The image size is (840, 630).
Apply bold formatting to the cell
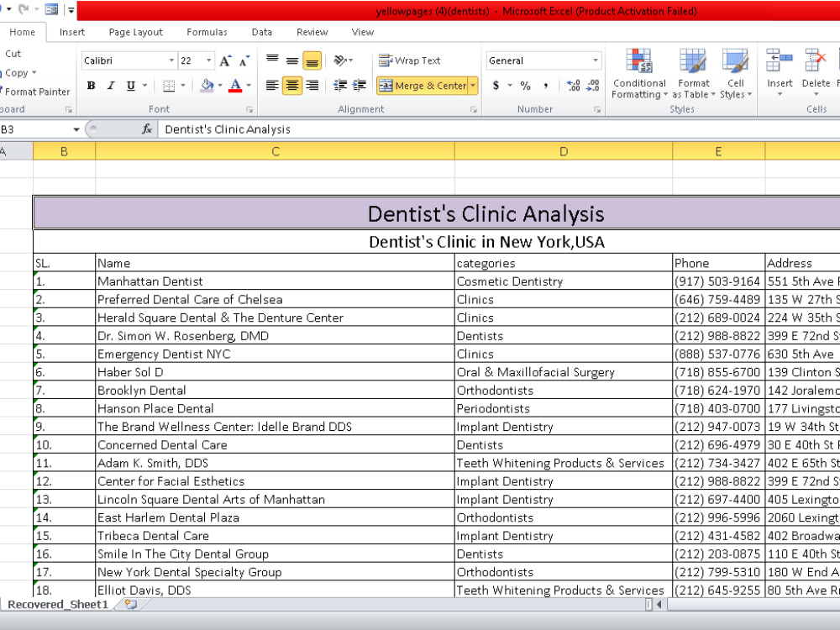pyautogui.click(x=91, y=86)
